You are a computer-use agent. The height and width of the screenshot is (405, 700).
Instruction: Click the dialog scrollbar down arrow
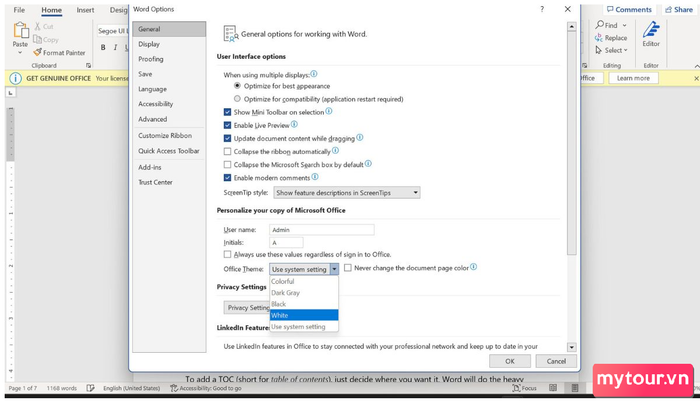click(571, 347)
